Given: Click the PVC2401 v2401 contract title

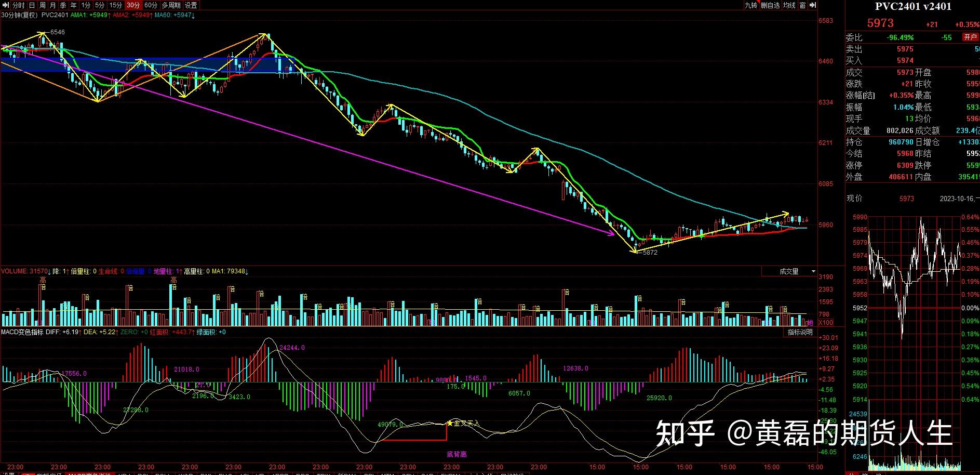Looking at the screenshot, I should (913, 7).
